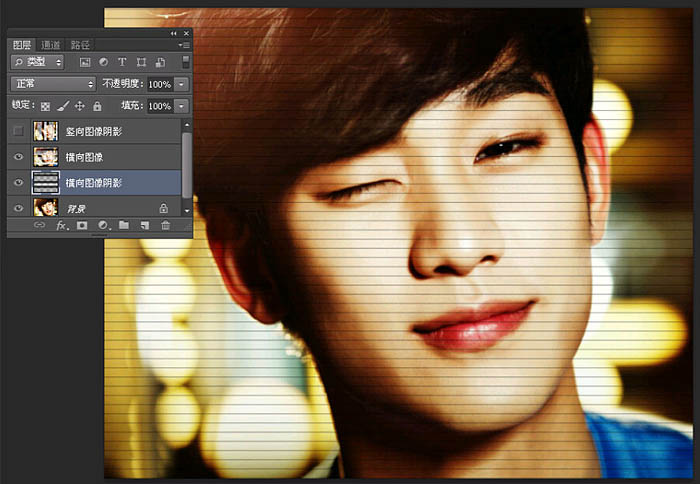Expand the opacity slider dropdown arrow
The width and height of the screenshot is (700, 484).
pos(181,84)
